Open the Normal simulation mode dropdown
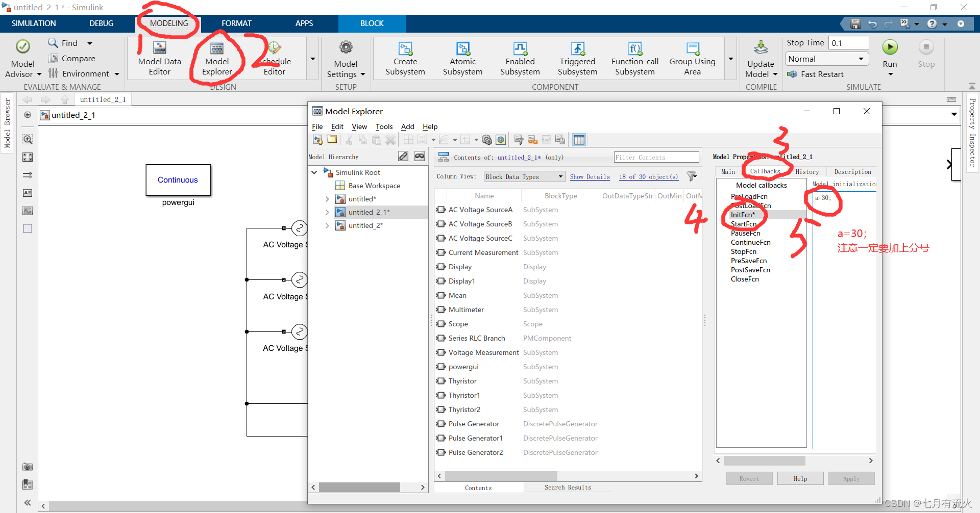The image size is (980, 513). [x=827, y=59]
